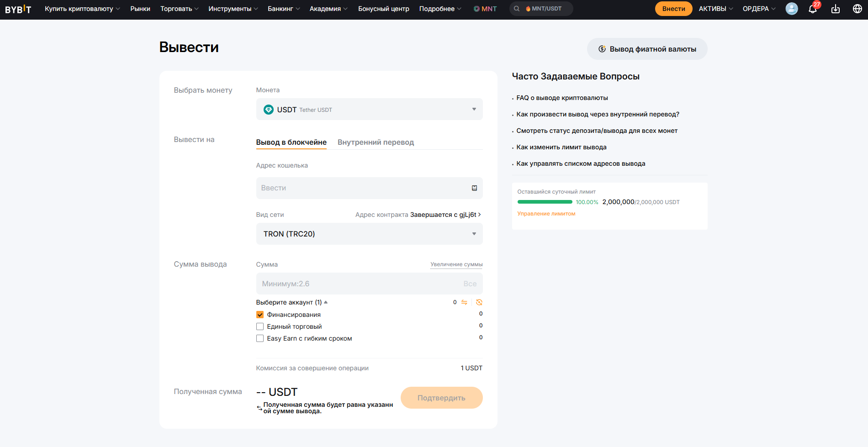The image size is (868, 447).
Task: Open the USDT coin selection dropdown
Action: tap(369, 109)
